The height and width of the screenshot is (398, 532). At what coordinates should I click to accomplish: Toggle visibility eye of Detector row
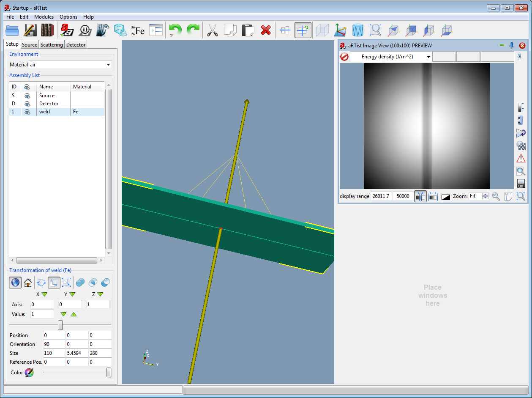coord(27,104)
